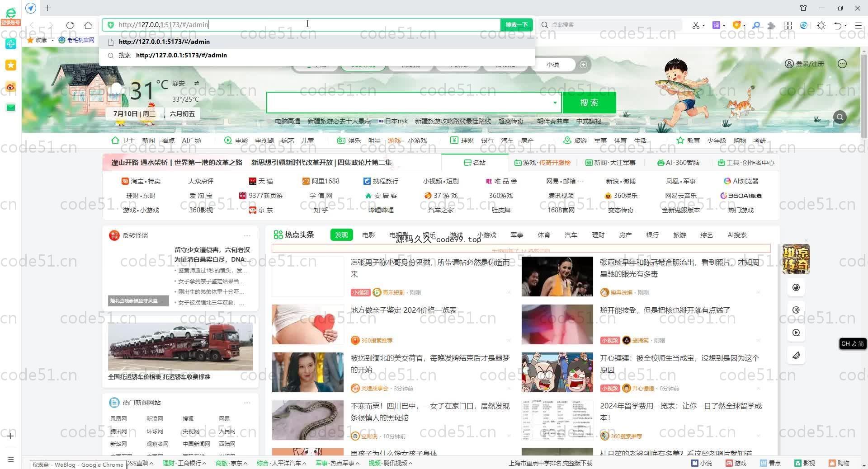Click the 360 browser login account logo
Viewport: 868px width, 469px height.
coord(10,15)
